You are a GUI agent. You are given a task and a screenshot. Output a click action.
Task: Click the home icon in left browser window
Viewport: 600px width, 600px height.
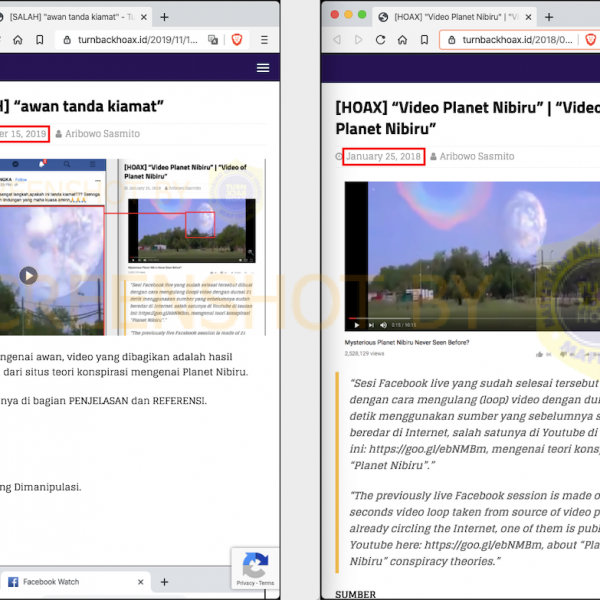point(18,40)
